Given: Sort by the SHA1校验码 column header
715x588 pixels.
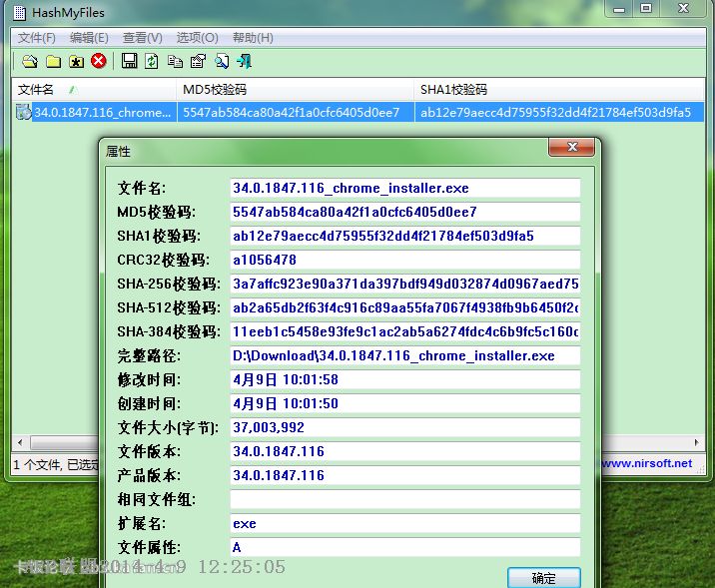Looking at the screenshot, I should pyautogui.click(x=559, y=90).
